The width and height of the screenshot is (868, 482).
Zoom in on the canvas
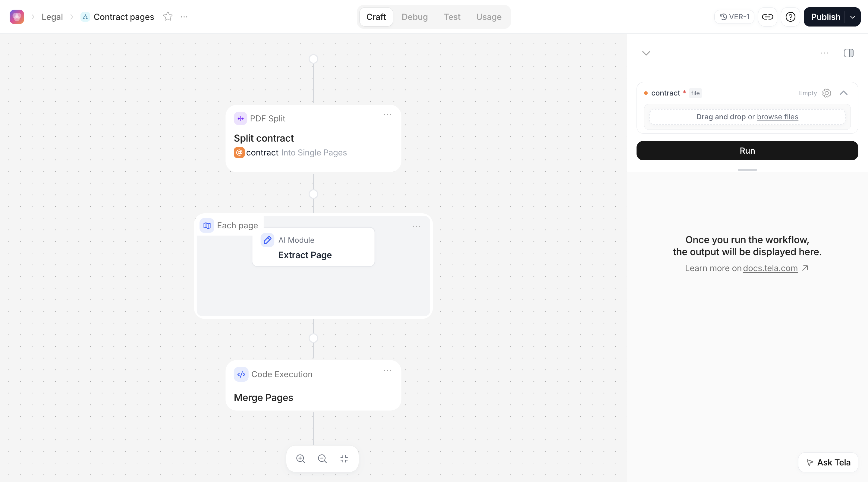300,459
